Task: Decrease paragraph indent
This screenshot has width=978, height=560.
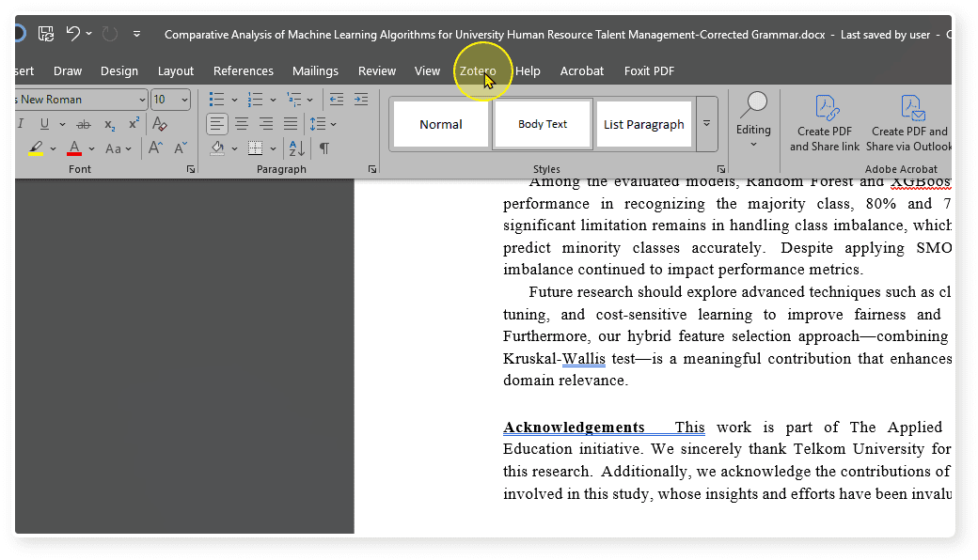Action: click(337, 100)
